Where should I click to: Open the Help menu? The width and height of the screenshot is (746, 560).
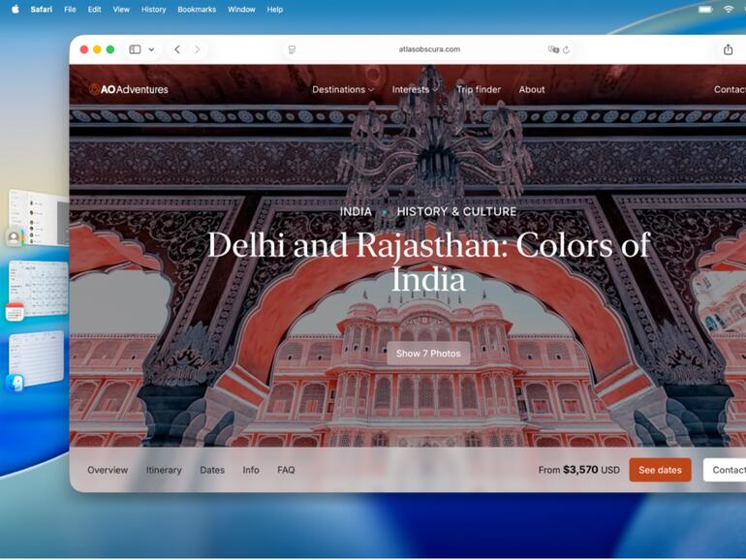coord(274,9)
